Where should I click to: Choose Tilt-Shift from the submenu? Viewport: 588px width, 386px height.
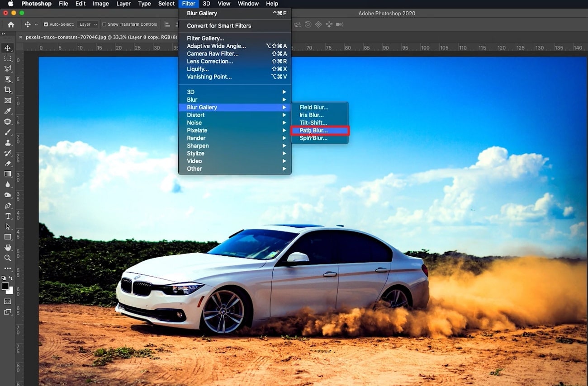pos(320,122)
